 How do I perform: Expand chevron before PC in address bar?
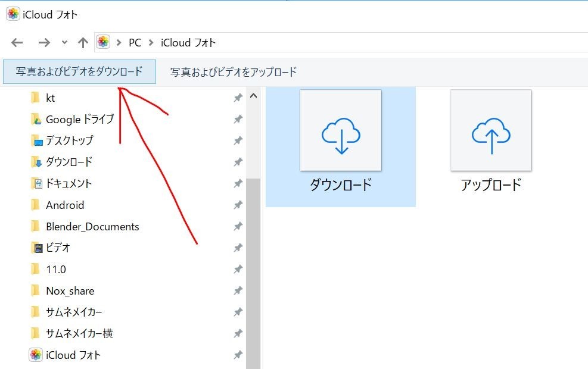119,43
